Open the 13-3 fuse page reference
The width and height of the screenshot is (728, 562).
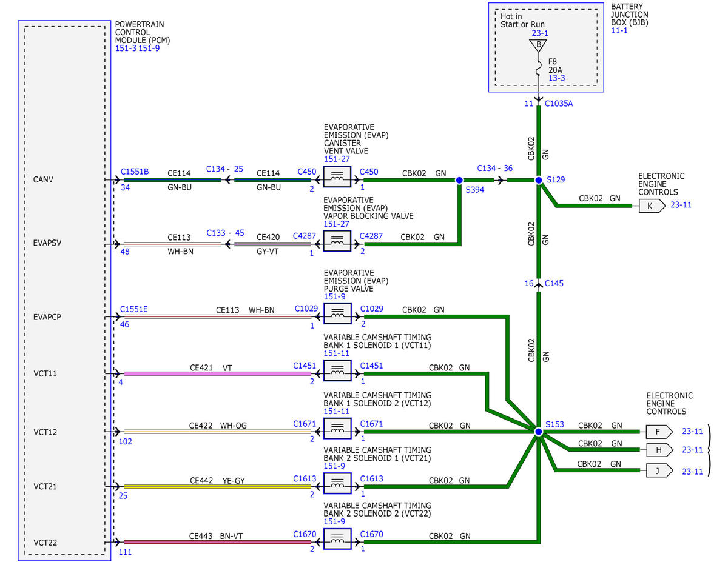[x=556, y=78]
